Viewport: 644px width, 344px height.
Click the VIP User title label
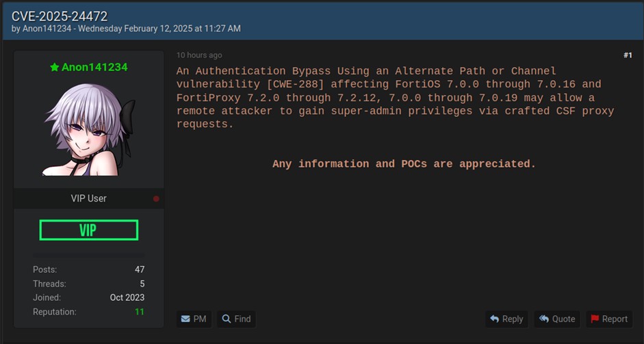88,198
